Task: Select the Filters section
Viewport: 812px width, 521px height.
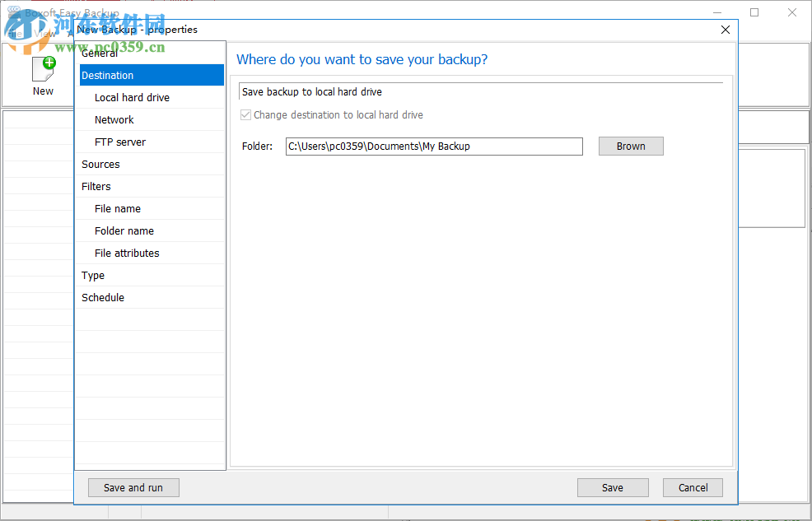Action: pyautogui.click(x=95, y=186)
